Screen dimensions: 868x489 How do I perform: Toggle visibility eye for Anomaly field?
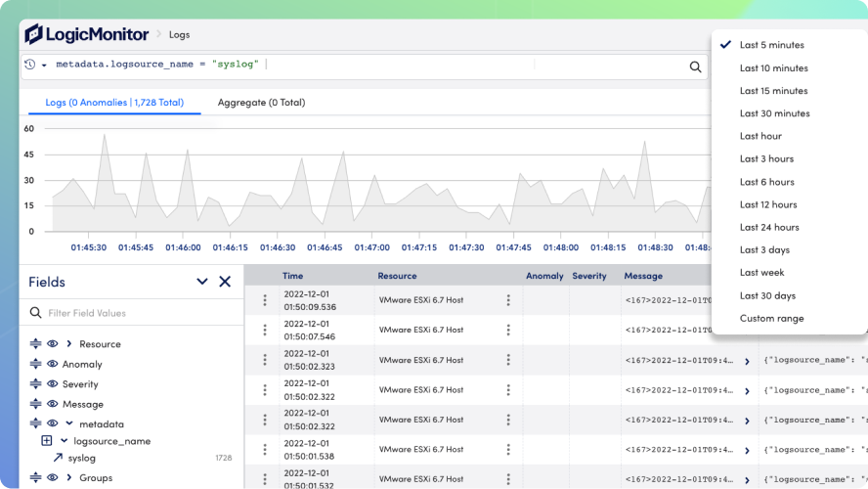(x=53, y=364)
